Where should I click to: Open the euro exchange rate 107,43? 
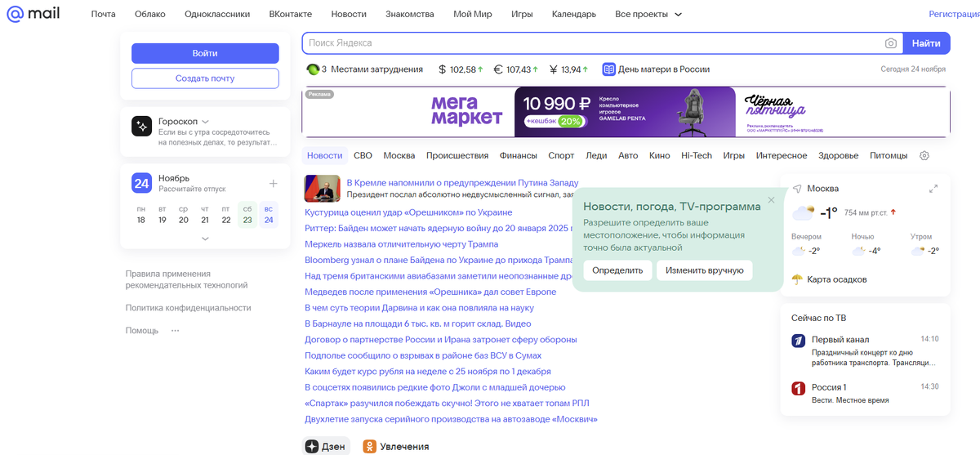pyautogui.click(x=517, y=69)
